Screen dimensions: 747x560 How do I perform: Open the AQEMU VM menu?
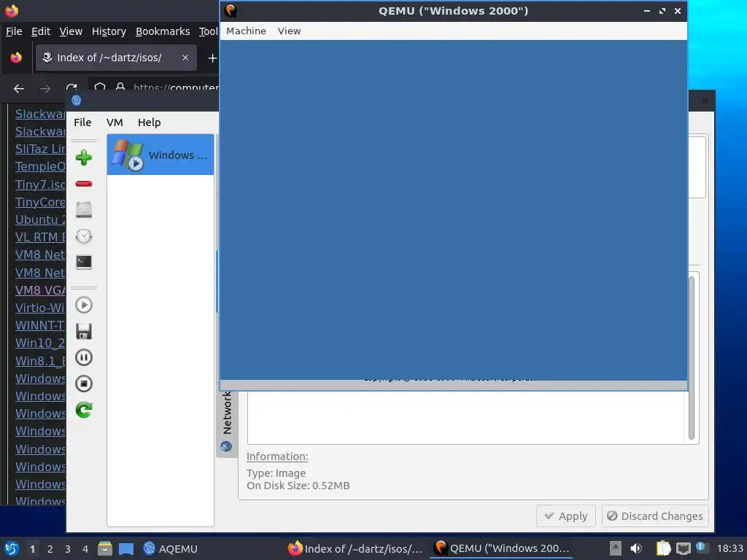coord(115,122)
